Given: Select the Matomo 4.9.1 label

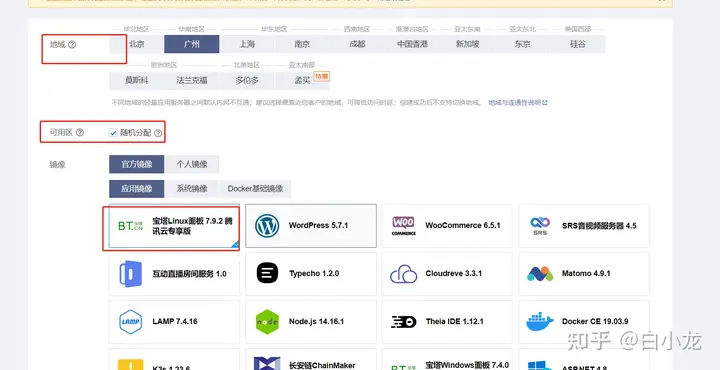Looking at the screenshot, I should tap(586, 274).
